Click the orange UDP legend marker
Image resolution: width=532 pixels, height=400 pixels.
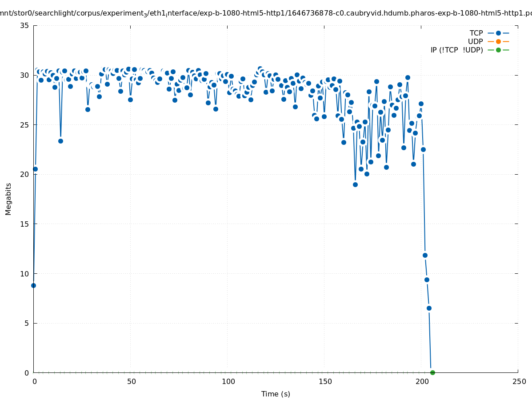(x=498, y=41)
